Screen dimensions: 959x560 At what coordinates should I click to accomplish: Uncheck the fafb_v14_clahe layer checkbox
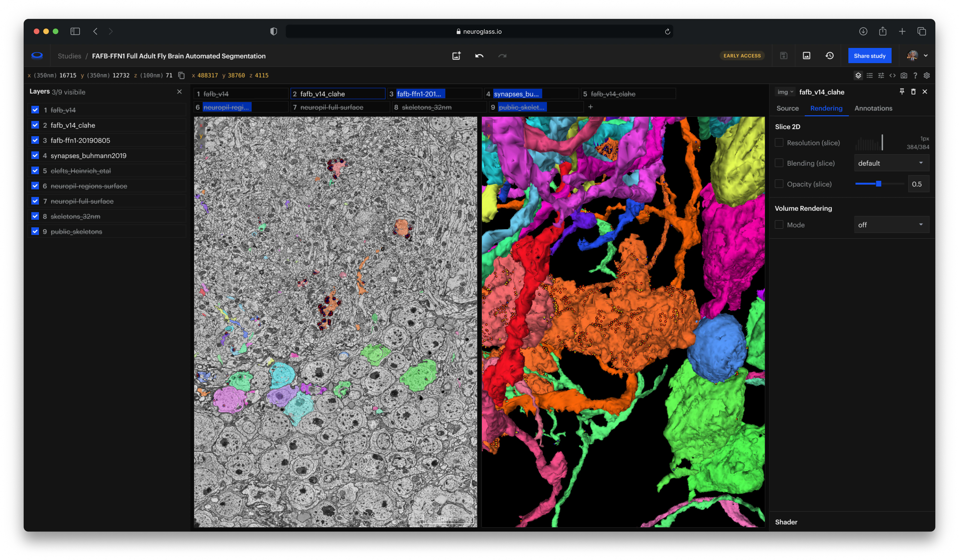[35, 125]
